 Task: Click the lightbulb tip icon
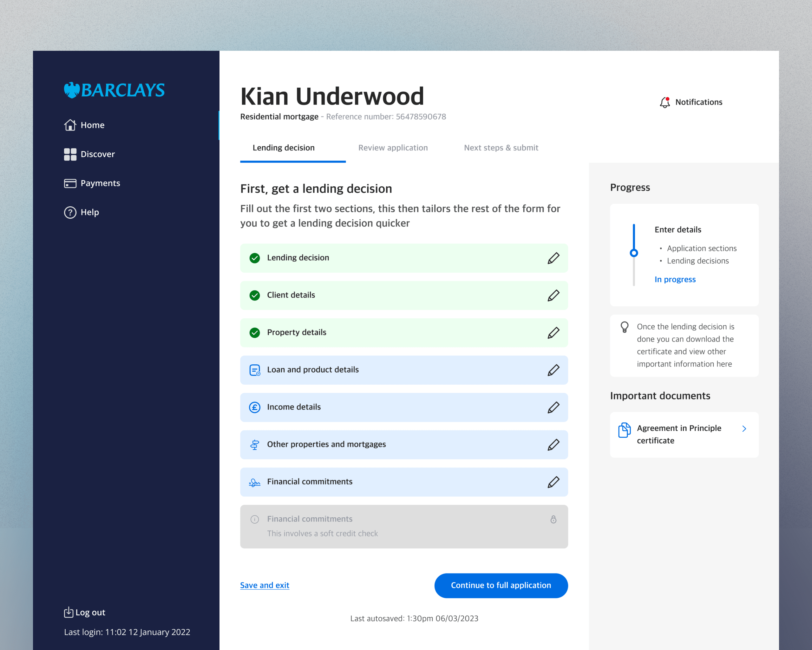click(x=625, y=327)
